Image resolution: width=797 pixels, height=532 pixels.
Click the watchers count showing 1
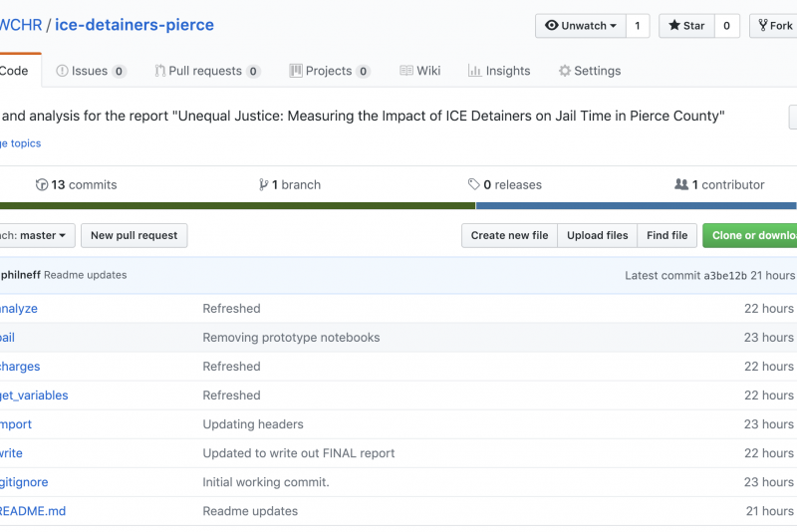pyautogui.click(x=638, y=26)
